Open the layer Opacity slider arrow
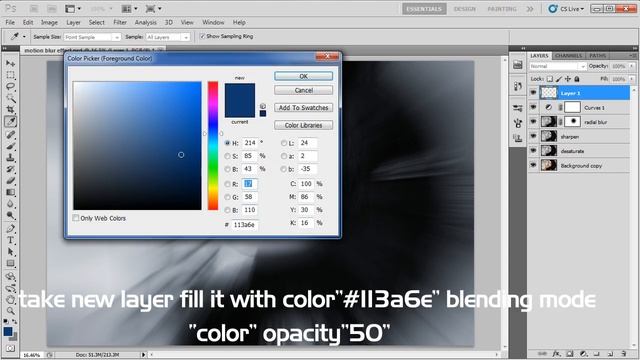 pos(632,66)
